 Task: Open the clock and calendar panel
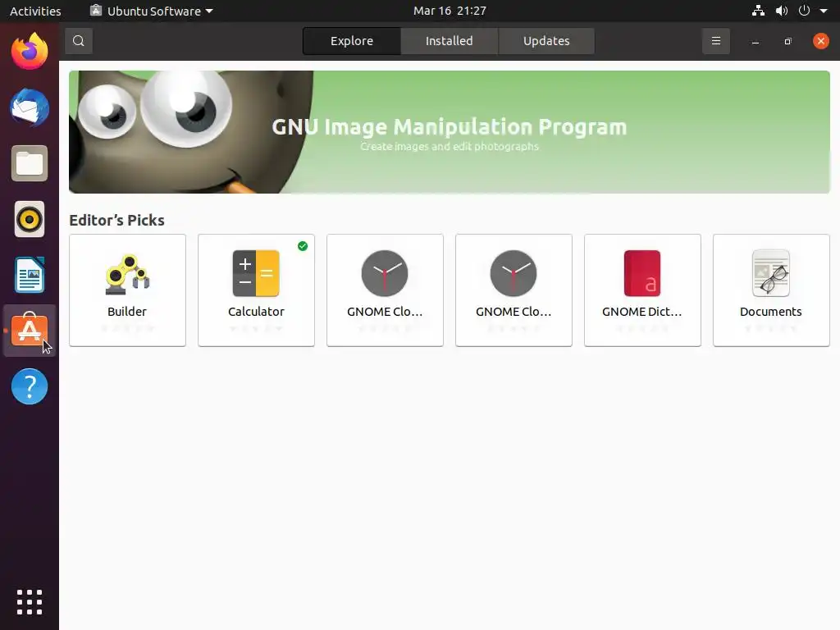click(x=450, y=11)
